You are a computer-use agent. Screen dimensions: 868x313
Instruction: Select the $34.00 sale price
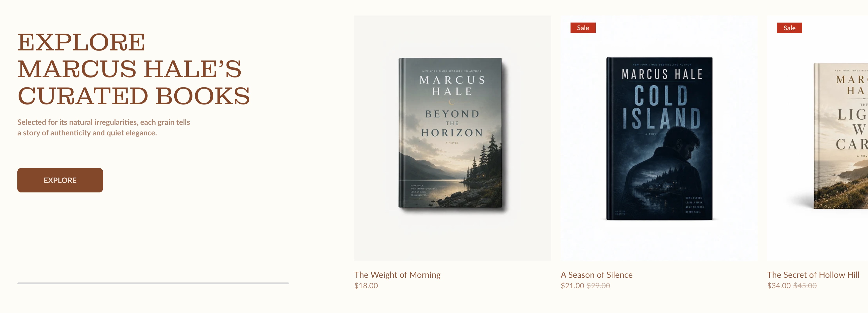[x=779, y=286]
